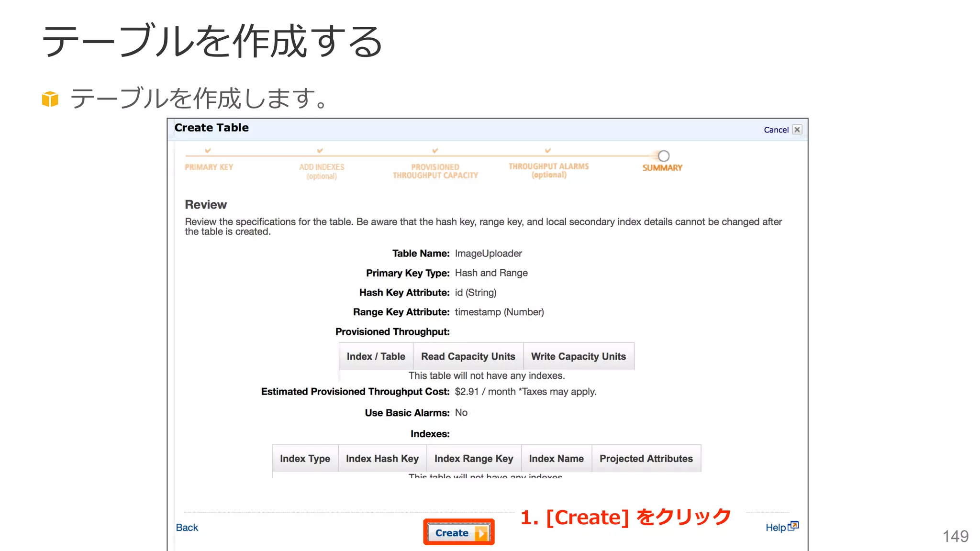The image size is (980, 551).
Task: Open the Help link
Action: 776,527
